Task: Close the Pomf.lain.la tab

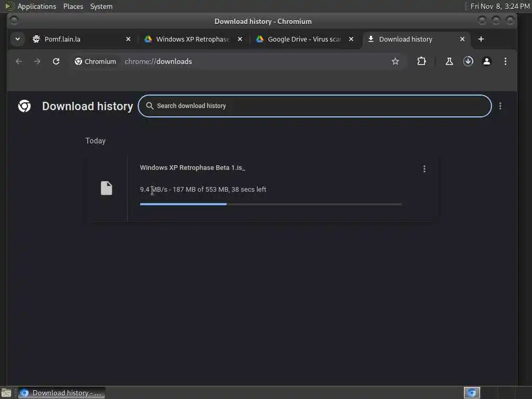Action: (x=128, y=39)
